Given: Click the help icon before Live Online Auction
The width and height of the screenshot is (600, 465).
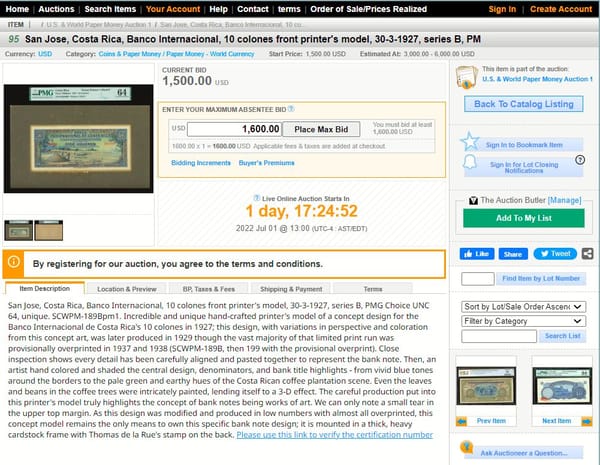Looking at the screenshot, I should tap(257, 198).
